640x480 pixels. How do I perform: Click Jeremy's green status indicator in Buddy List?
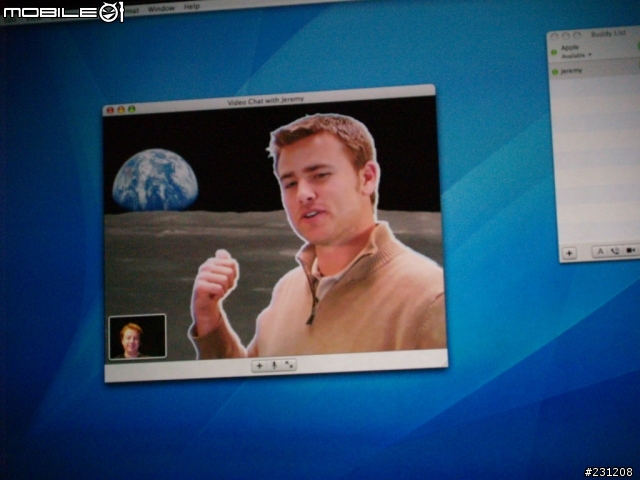[x=555, y=72]
